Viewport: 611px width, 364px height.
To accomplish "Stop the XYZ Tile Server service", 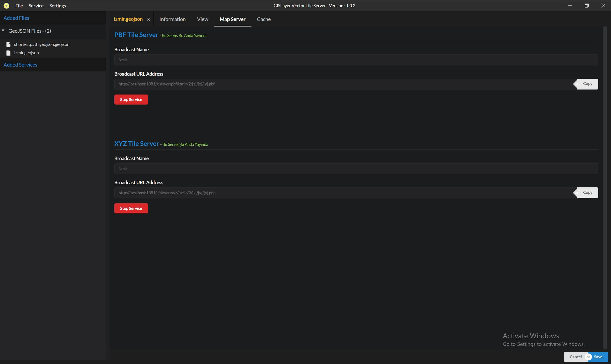I will pyautogui.click(x=131, y=208).
